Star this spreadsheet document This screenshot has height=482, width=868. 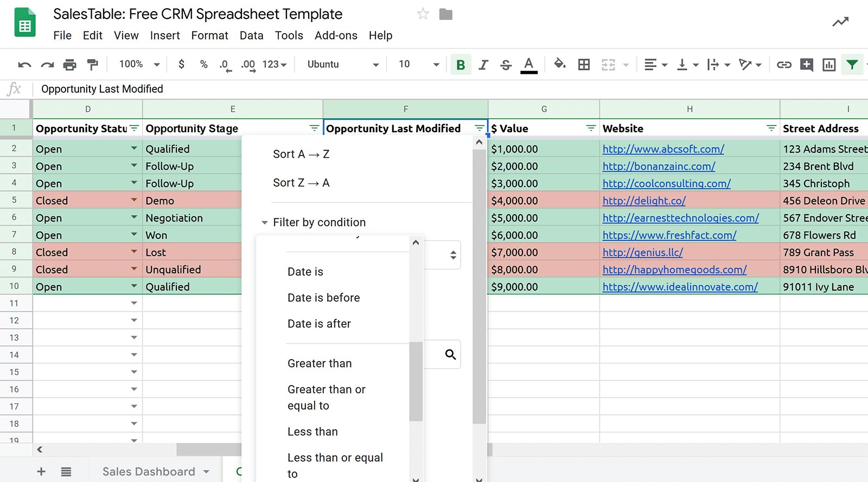coord(423,14)
